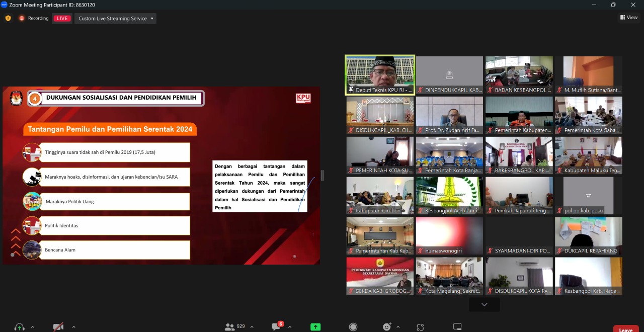Click the divider handle between slide and gallery
Image resolution: width=644 pixels, height=332 pixels.
tap(323, 176)
